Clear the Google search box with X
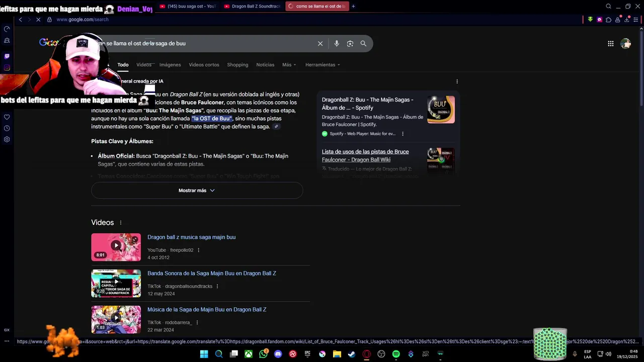The image size is (644, 362). point(320,44)
